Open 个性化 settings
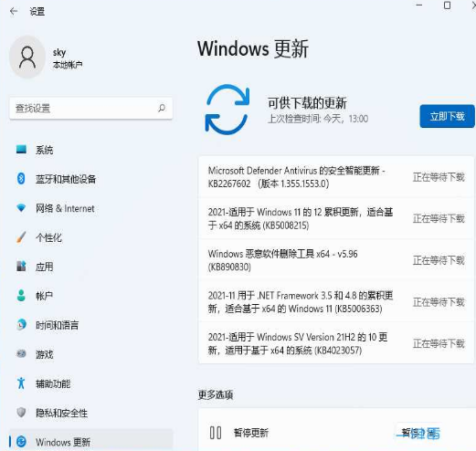This screenshot has height=451, width=476. (91, 237)
